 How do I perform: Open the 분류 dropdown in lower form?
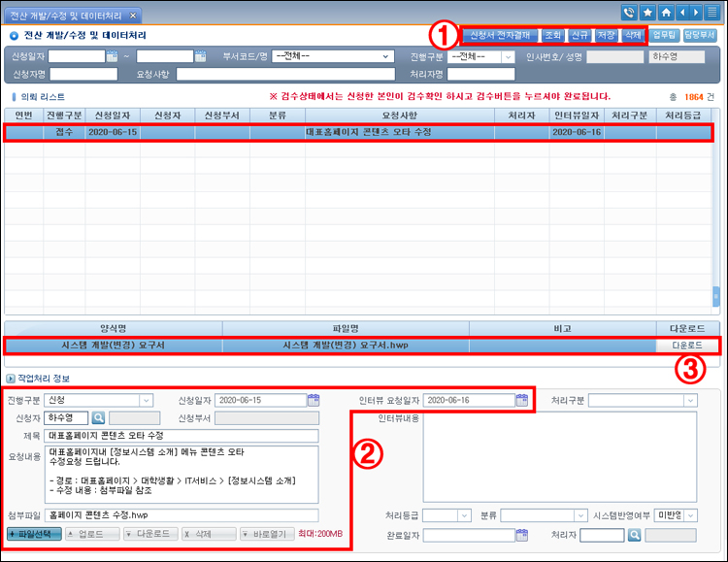click(545, 515)
